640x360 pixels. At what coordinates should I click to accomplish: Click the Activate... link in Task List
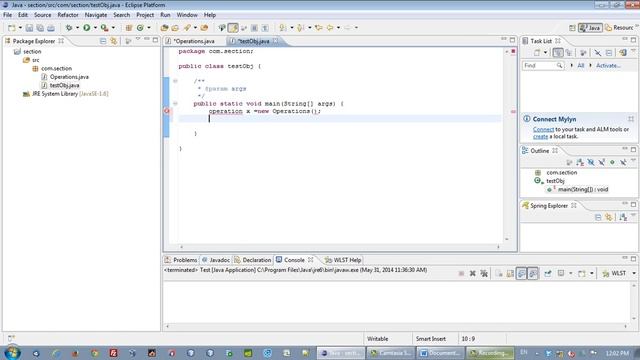[x=608, y=65]
